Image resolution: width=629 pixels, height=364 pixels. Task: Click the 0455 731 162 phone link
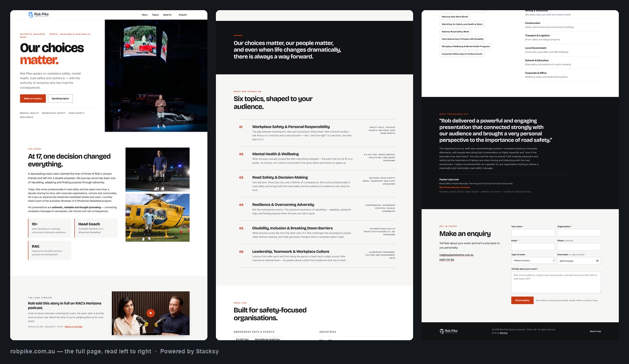[447, 260]
